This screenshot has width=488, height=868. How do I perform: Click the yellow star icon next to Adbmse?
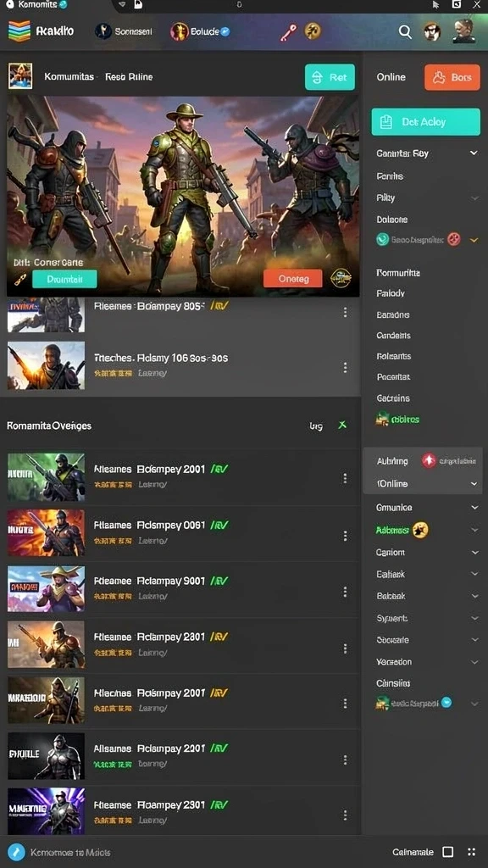tap(420, 530)
